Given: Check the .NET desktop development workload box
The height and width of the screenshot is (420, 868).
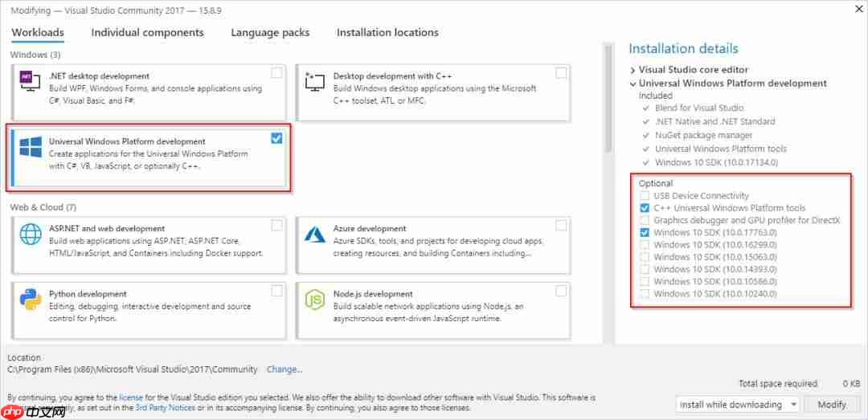Looking at the screenshot, I should coord(276,72).
